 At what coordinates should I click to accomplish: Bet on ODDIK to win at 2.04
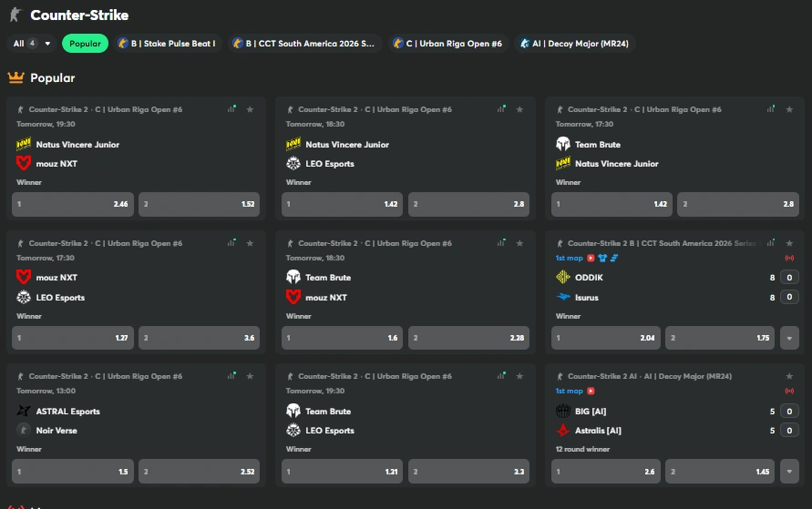[x=606, y=339]
